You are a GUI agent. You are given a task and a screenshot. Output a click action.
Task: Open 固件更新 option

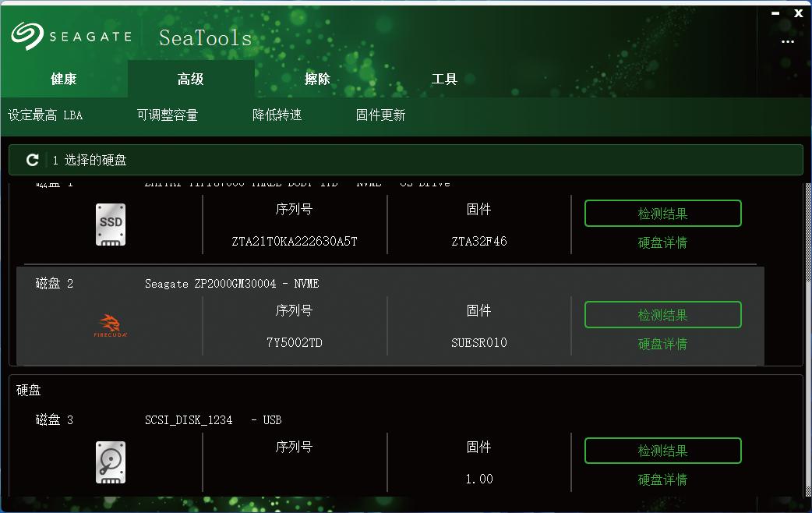(x=380, y=115)
